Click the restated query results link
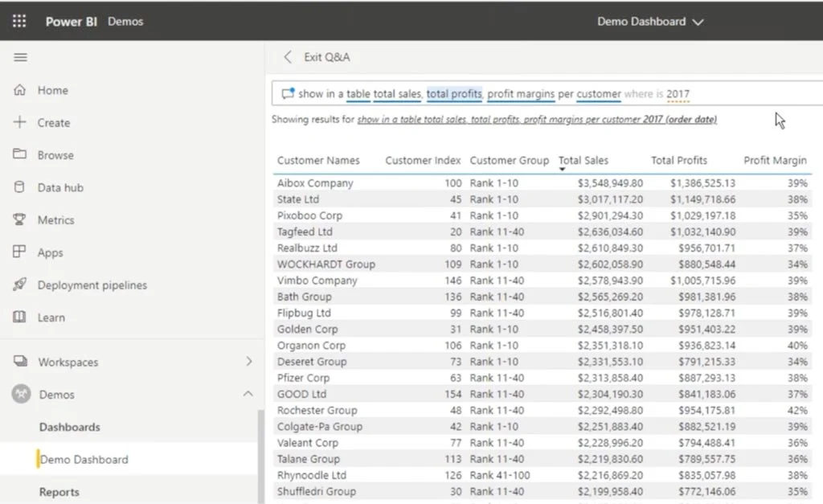This screenshot has height=504, width=823. [537, 120]
